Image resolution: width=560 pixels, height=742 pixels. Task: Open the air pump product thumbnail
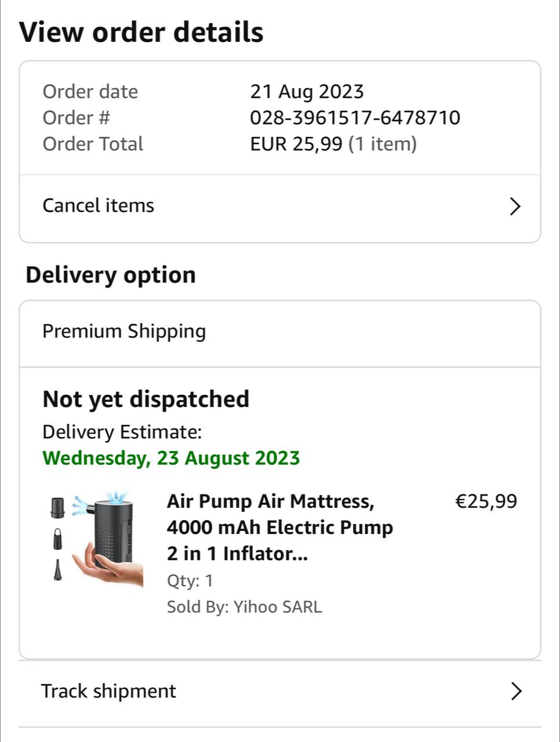pyautogui.click(x=97, y=539)
